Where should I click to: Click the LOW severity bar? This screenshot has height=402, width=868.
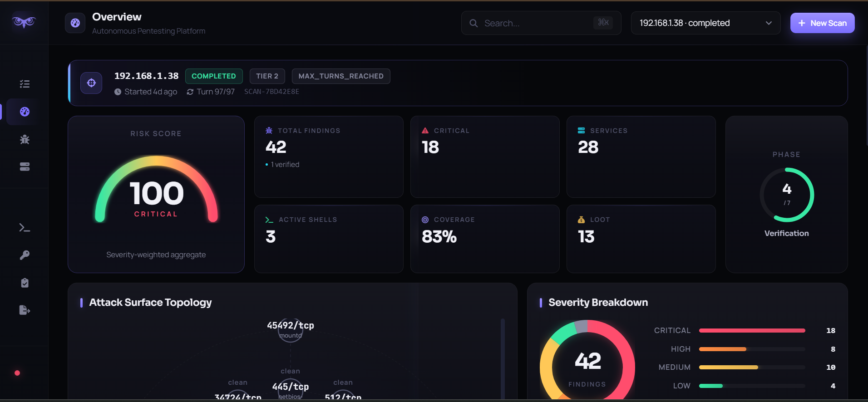tap(752, 386)
